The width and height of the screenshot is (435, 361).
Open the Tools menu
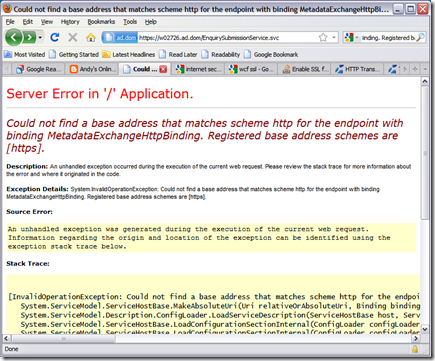(130, 22)
